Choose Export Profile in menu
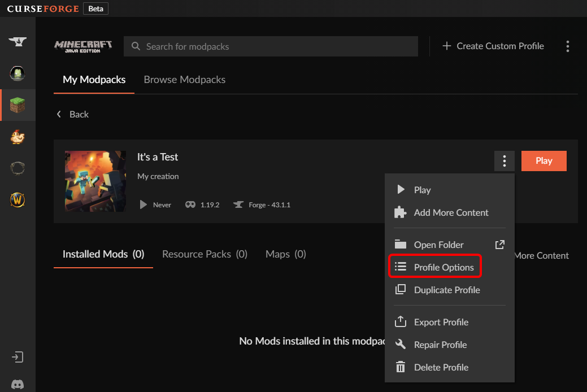The width and height of the screenshot is (587, 392). tap(450, 322)
